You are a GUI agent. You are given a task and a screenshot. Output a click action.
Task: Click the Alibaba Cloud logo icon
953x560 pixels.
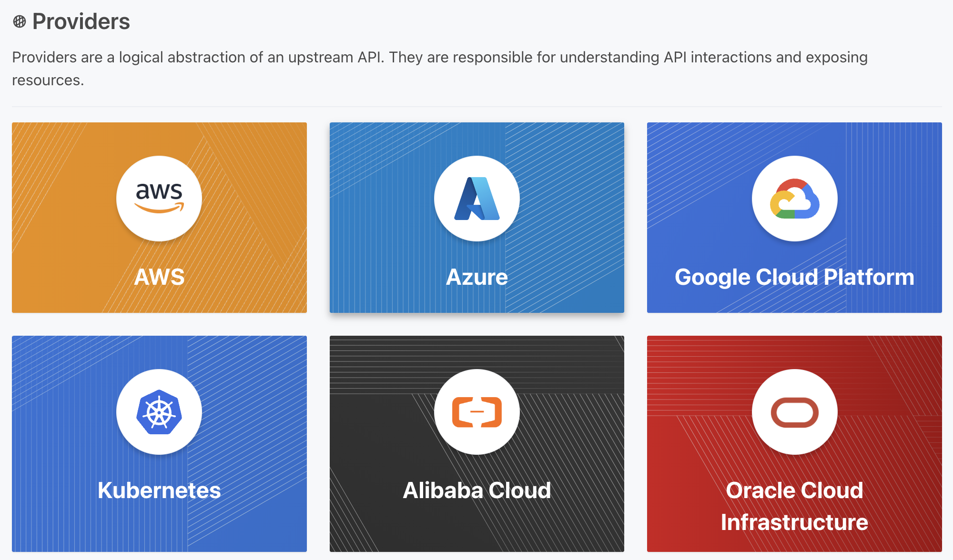point(476,411)
